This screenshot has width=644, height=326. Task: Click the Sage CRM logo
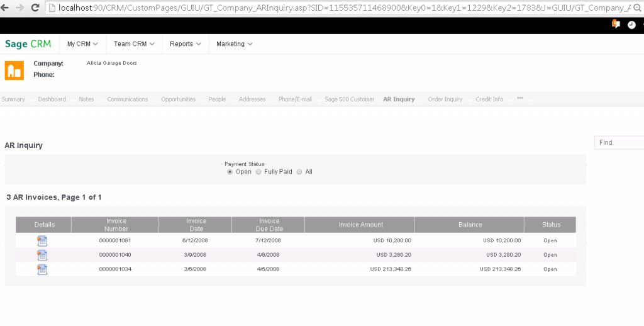pyautogui.click(x=28, y=44)
